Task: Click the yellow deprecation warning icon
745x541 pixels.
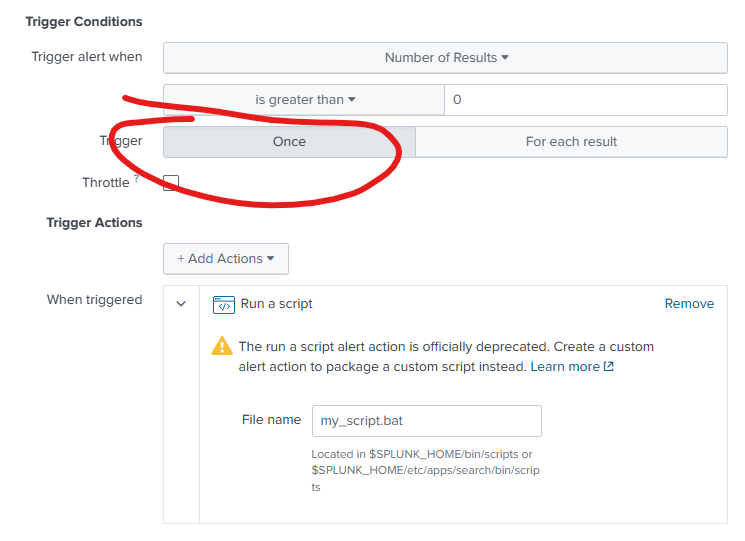Action: point(222,347)
